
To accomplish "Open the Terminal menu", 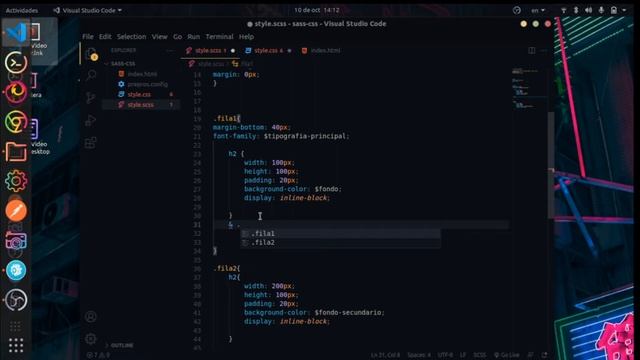I will tap(219, 37).
